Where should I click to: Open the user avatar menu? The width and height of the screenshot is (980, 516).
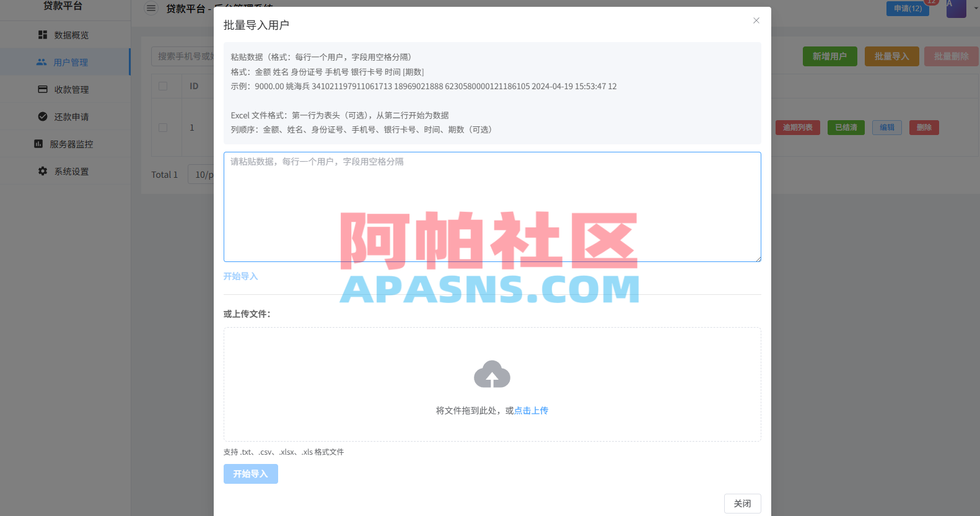(x=956, y=8)
